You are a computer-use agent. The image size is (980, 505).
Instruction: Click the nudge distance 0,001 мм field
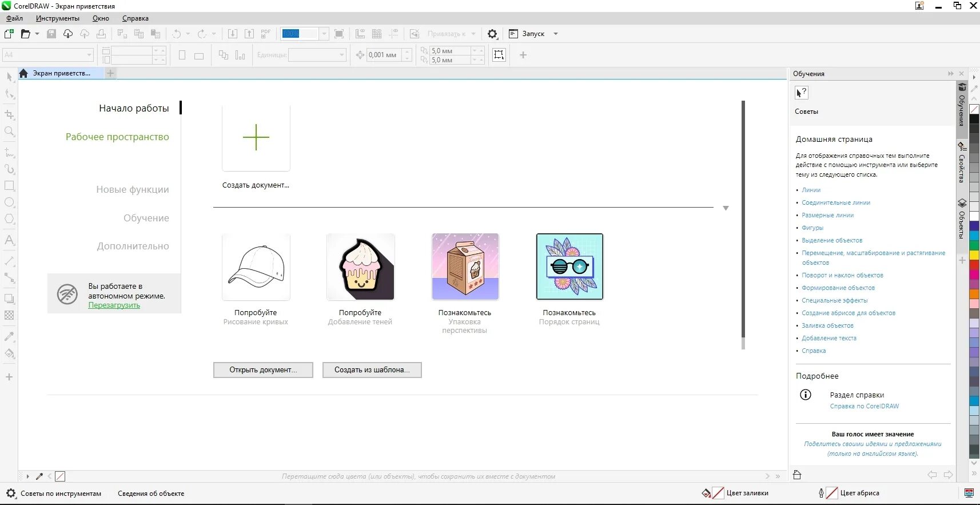pos(383,55)
